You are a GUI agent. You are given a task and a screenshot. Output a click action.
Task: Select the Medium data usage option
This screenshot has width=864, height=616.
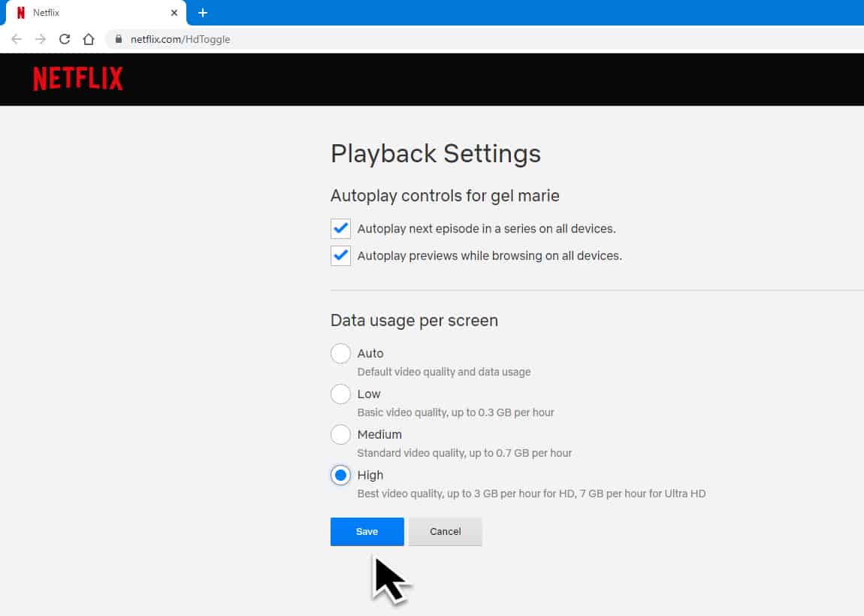[x=340, y=435]
